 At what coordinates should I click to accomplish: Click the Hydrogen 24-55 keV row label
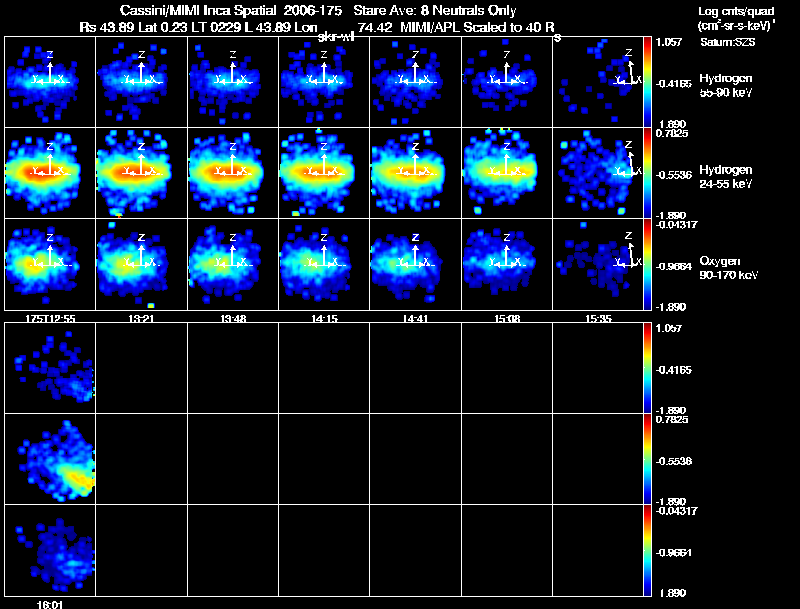coord(725,176)
